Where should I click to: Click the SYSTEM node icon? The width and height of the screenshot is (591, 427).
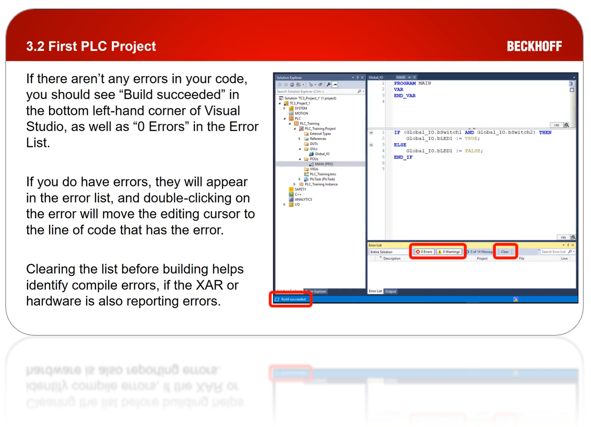291,108
